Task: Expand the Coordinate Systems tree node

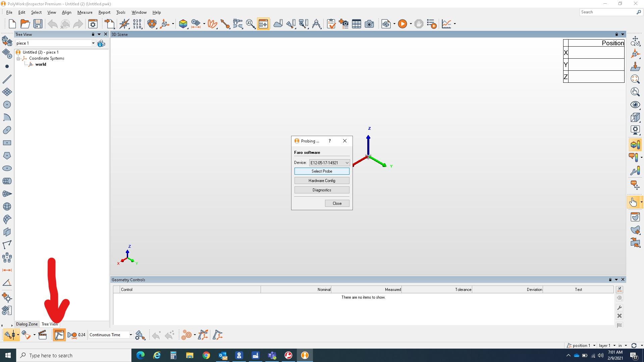Action: [x=19, y=58]
